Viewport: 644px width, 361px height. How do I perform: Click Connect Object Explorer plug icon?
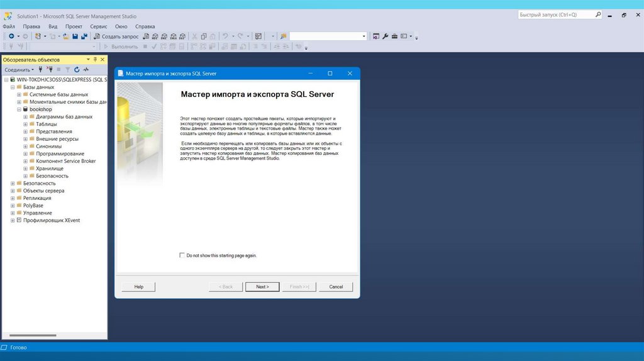point(40,69)
